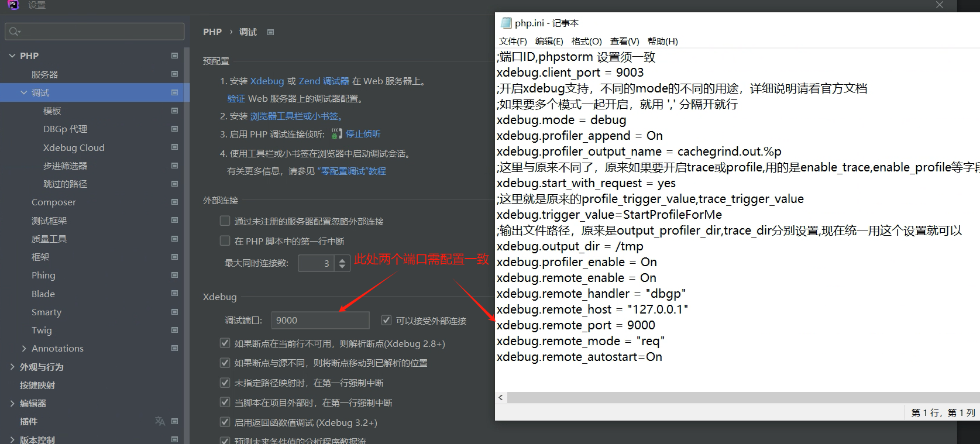
Task: Click the 验证 link for web server
Action: point(236,99)
